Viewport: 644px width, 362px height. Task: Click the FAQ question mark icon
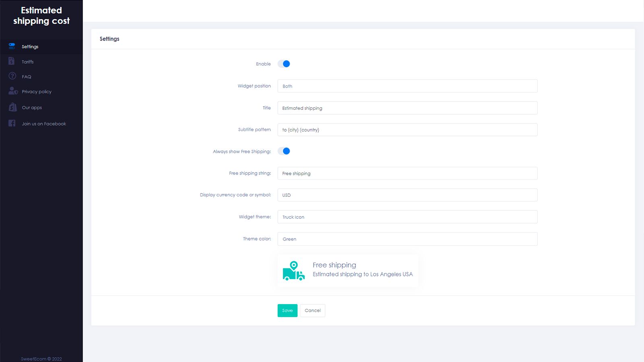[12, 76]
